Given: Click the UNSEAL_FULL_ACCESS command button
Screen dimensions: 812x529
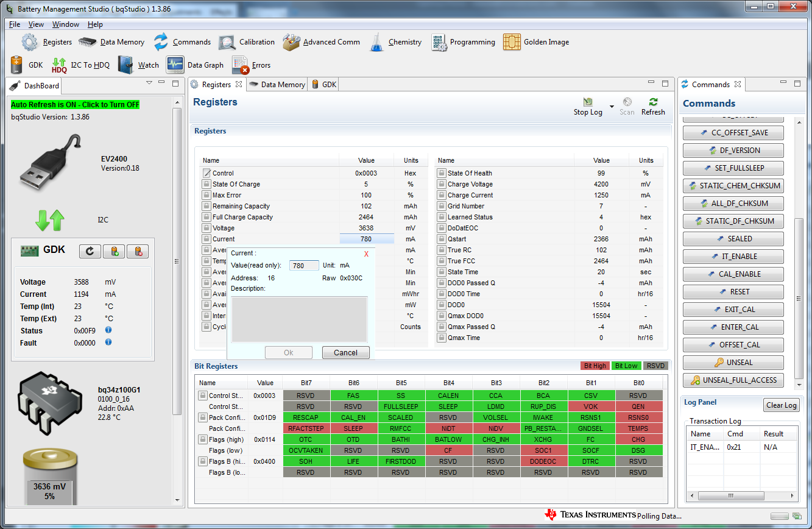Looking at the screenshot, I should (733, 380).
